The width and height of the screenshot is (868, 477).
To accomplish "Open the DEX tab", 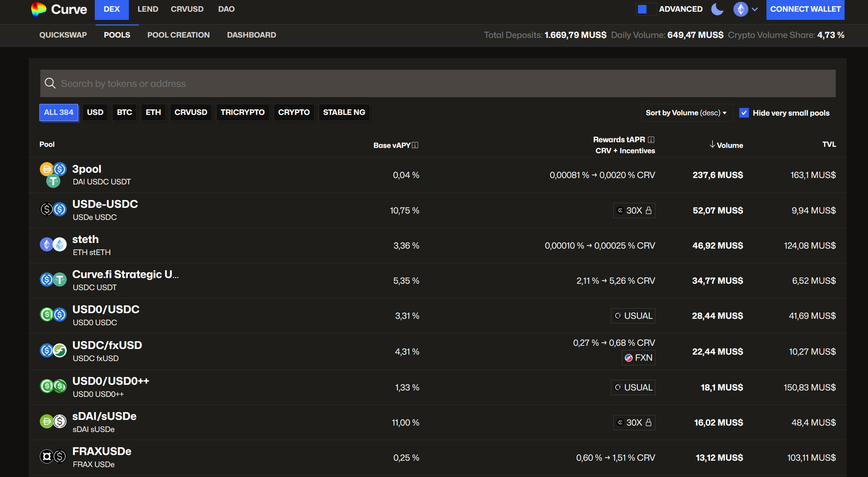I will point(111,10).
